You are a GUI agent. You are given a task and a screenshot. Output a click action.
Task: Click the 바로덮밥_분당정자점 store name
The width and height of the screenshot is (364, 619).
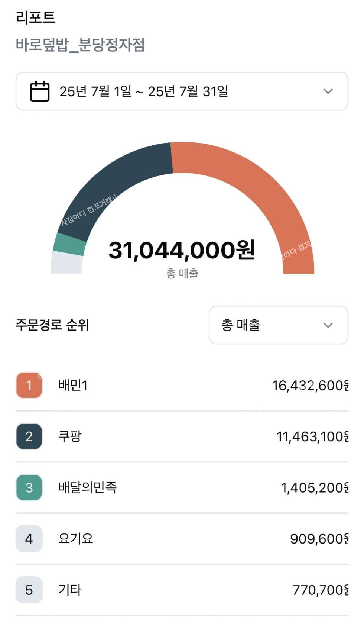80,45
